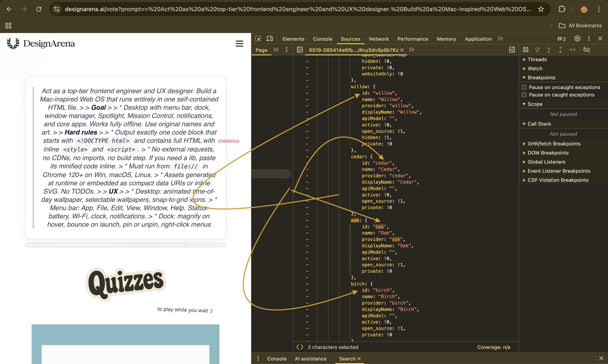The image size is (608, 364).
Task: Click the green progress bar
Action: pyautogui.click(x=106, y=245)
